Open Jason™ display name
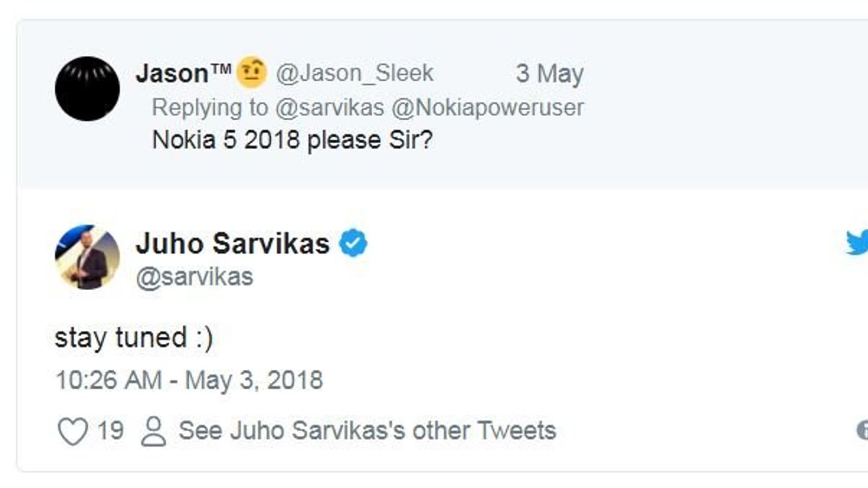 pos(183,73)
